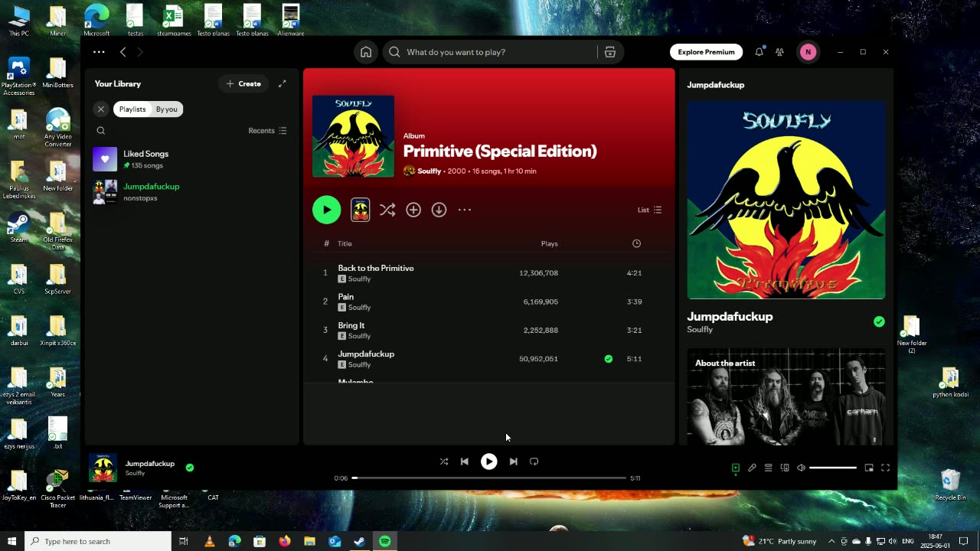Screen dimensions: 980x551
Task: Expand Your Library to full view
Action: pos(282,83)
